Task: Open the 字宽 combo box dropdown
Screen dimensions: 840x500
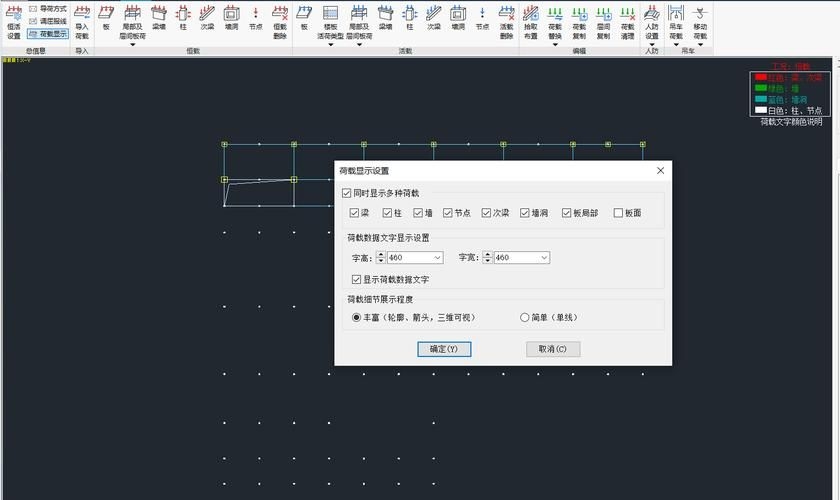Action: (544, 258)
